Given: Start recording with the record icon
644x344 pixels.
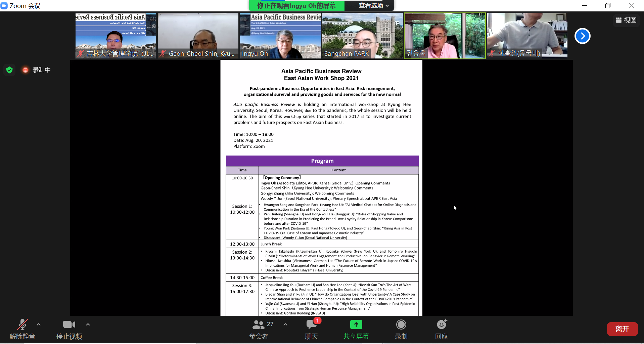Looking at the screenshot, I should [x=401, y=325].
